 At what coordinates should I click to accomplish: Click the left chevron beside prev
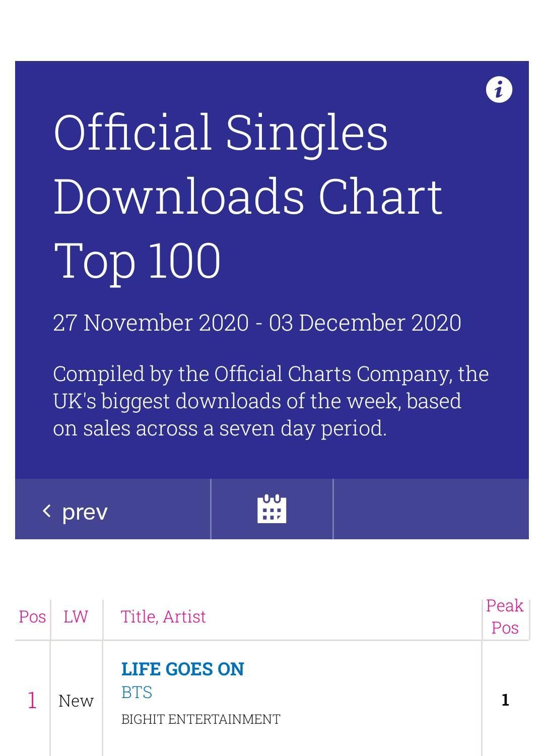click(x=47, y=511)
